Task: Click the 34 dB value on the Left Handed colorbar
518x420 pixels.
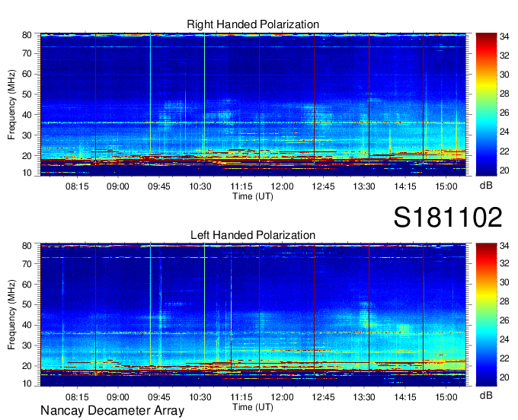Action: (504, 246)
